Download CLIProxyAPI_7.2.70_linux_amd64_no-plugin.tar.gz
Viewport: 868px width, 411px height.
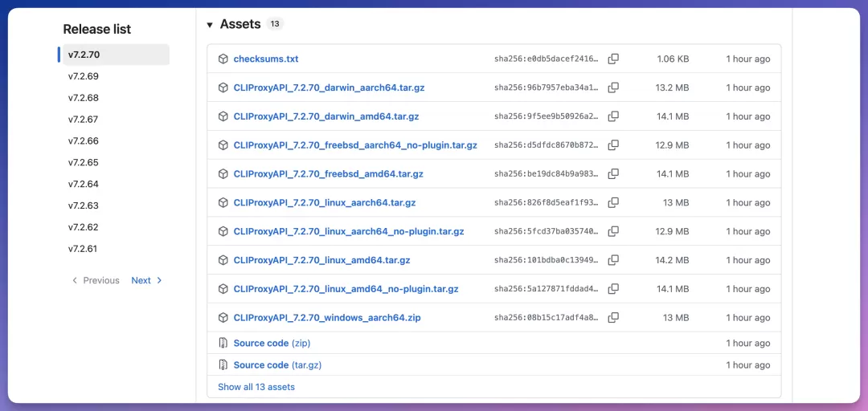[x=346, y=289]
